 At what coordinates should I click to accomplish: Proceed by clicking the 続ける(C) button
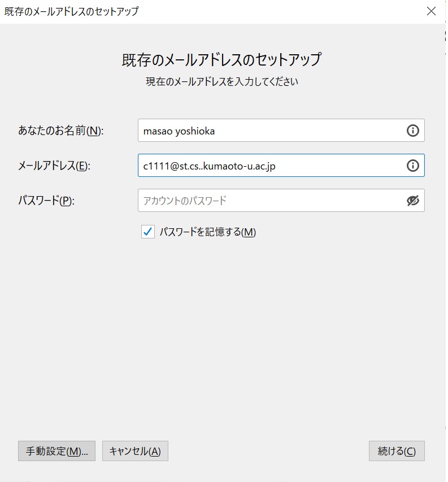point(397,451)
